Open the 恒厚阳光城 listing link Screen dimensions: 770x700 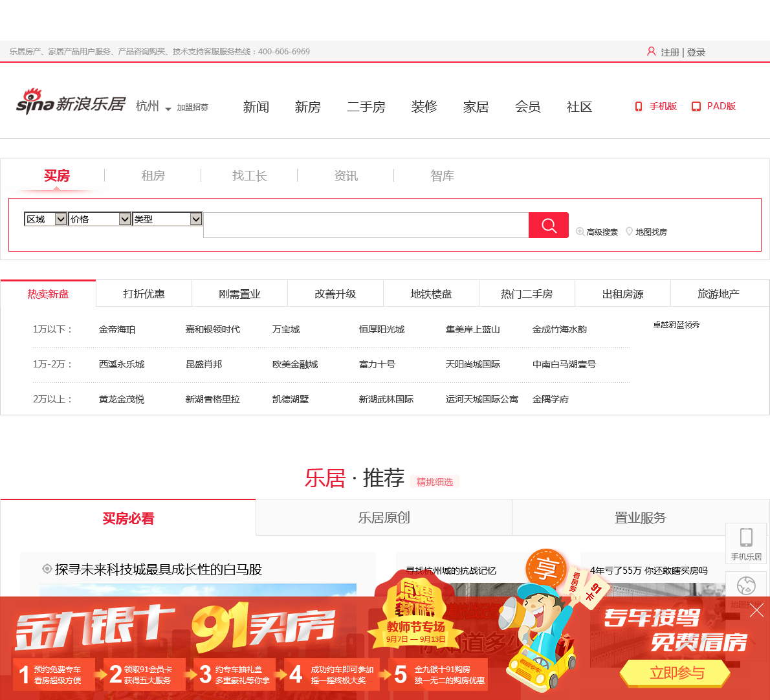tap(382, 329)
